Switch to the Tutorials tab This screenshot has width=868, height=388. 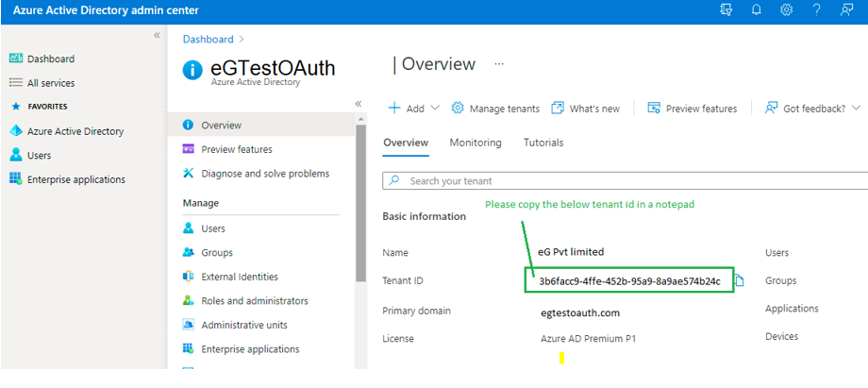coord(543,143)
